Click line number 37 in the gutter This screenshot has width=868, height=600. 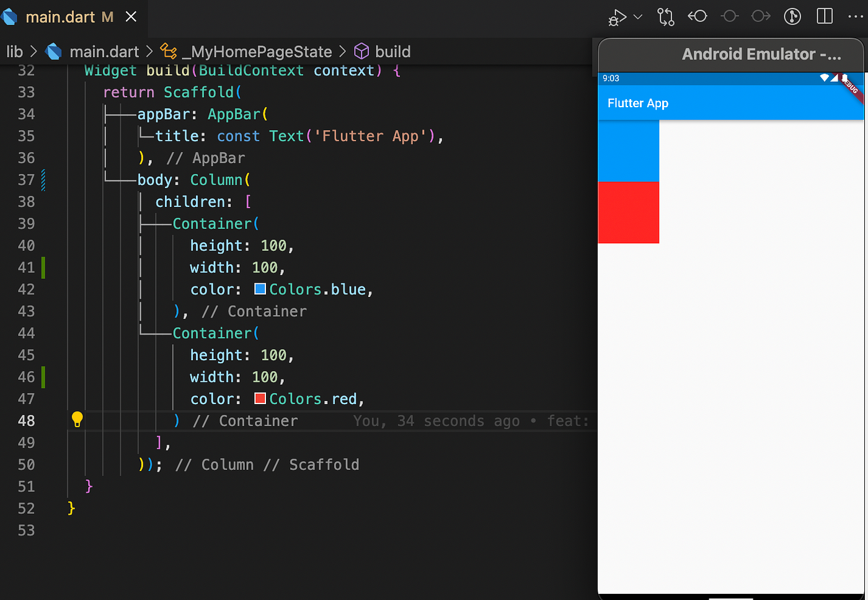26,180
